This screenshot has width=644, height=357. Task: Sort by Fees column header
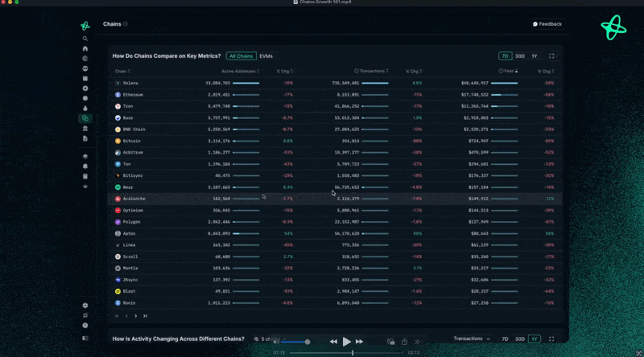tap(509, 71)
